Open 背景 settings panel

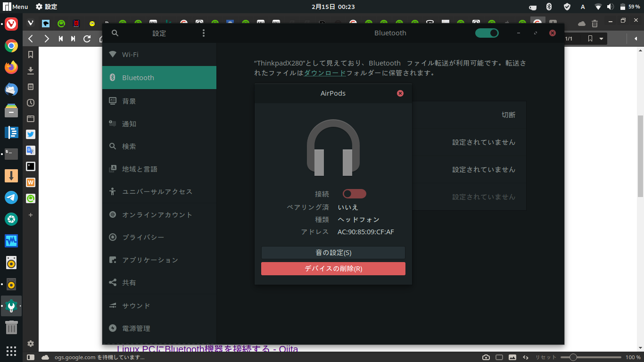(159, 101)
